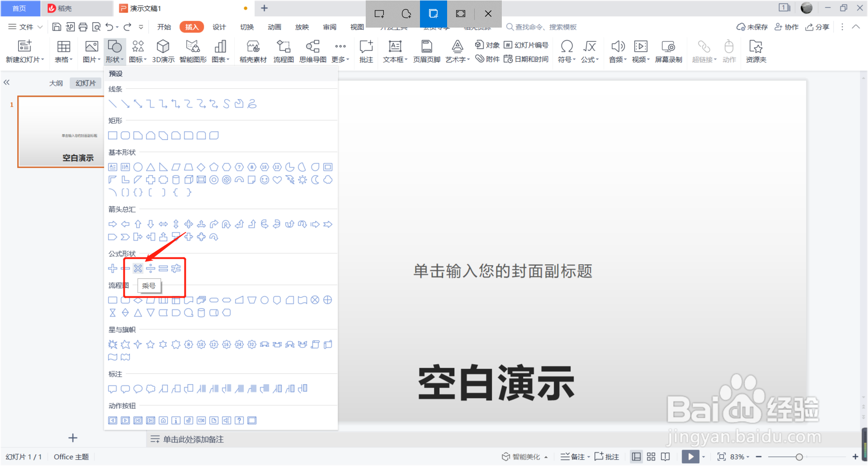This screenshot has width=868, height=466.
Task: Click the undo icon
Action: click(109, 27)
